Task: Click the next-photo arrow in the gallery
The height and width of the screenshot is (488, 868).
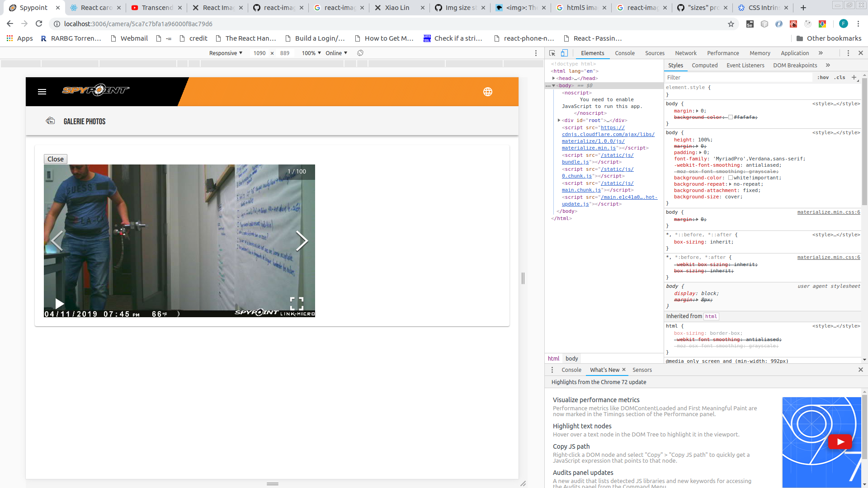Action: [x=301, y=241]
